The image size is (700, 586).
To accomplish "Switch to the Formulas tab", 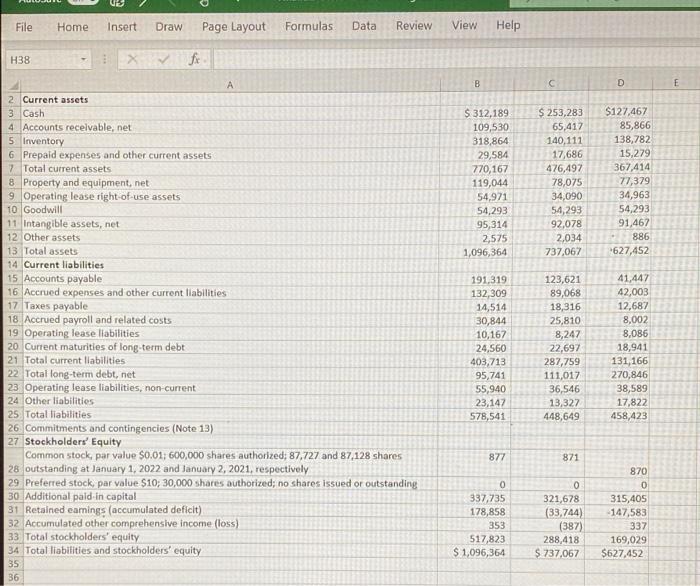I will click(308, 26).
